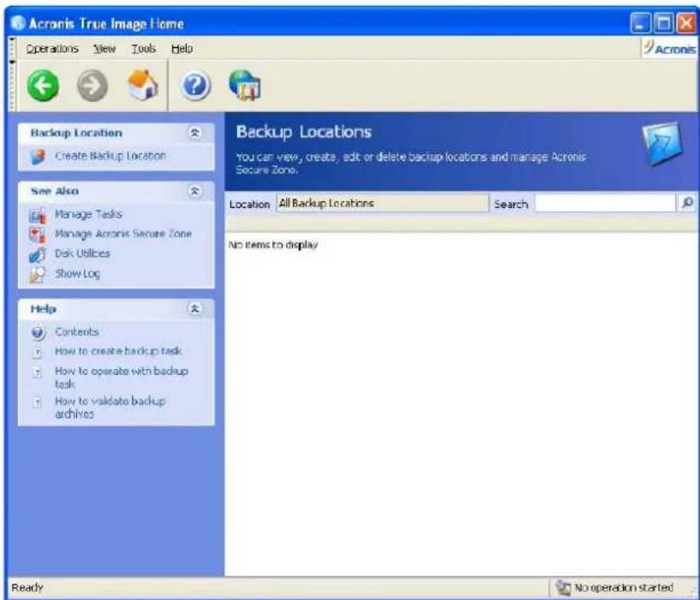Click the 'How to operate with backup task' page icon
This screenshot has width=700, height=600.
click(x=38, y=371)
